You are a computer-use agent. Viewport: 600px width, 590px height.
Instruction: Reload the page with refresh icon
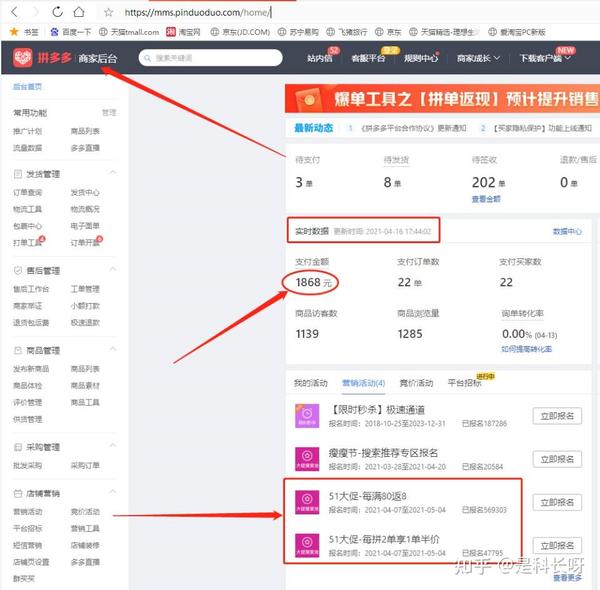57,12
